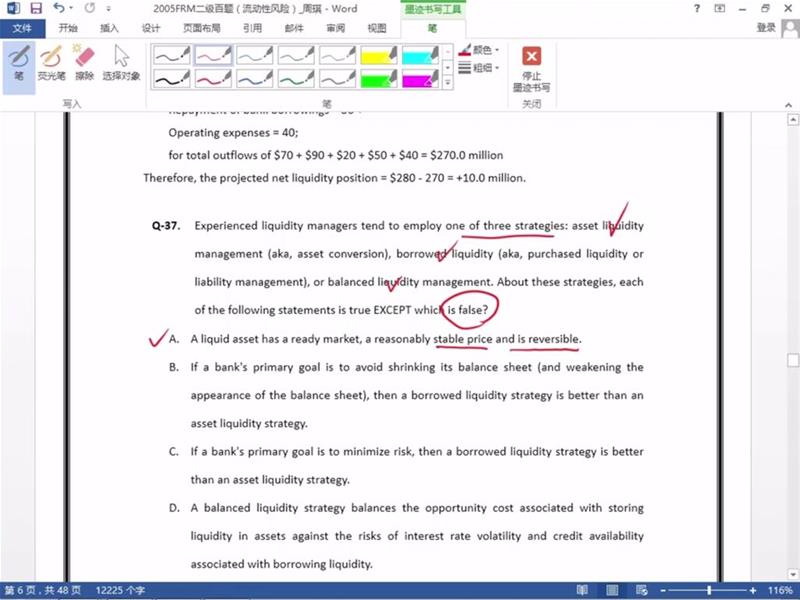800x600 pixels.
Task: Switch to the Home (开始) tab
Action: pos(68,28)
